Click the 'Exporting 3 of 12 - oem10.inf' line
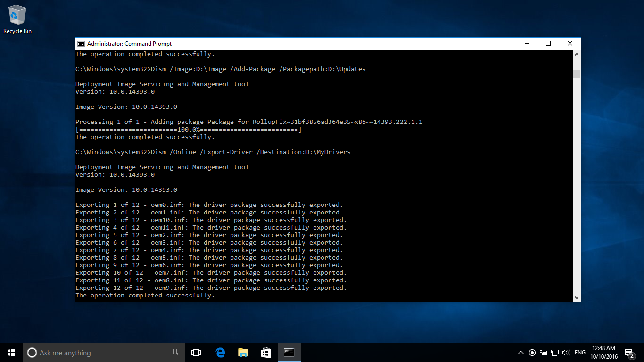Screen dimensions: 644x362 [211, 220]
